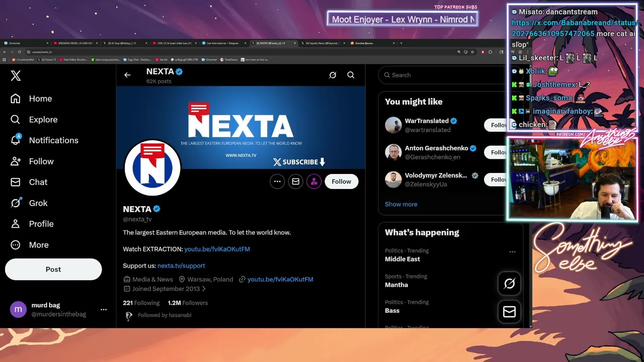
Task: Open the Explore page
Action: pyautogui.click(x=34, y=120)
